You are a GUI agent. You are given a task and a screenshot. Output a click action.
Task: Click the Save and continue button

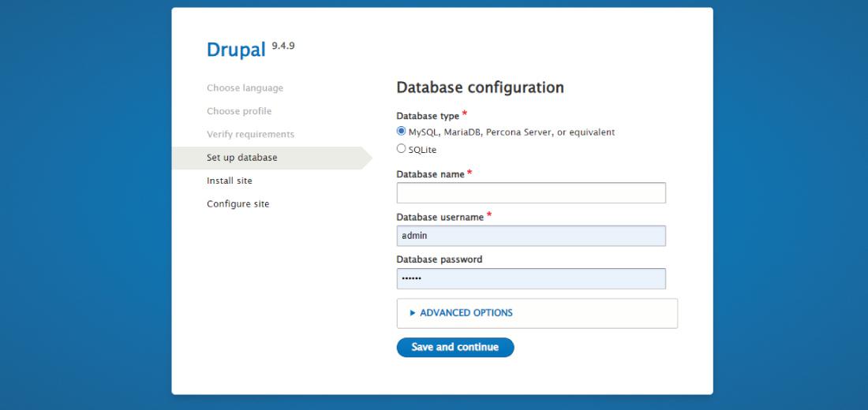[455, 347]
